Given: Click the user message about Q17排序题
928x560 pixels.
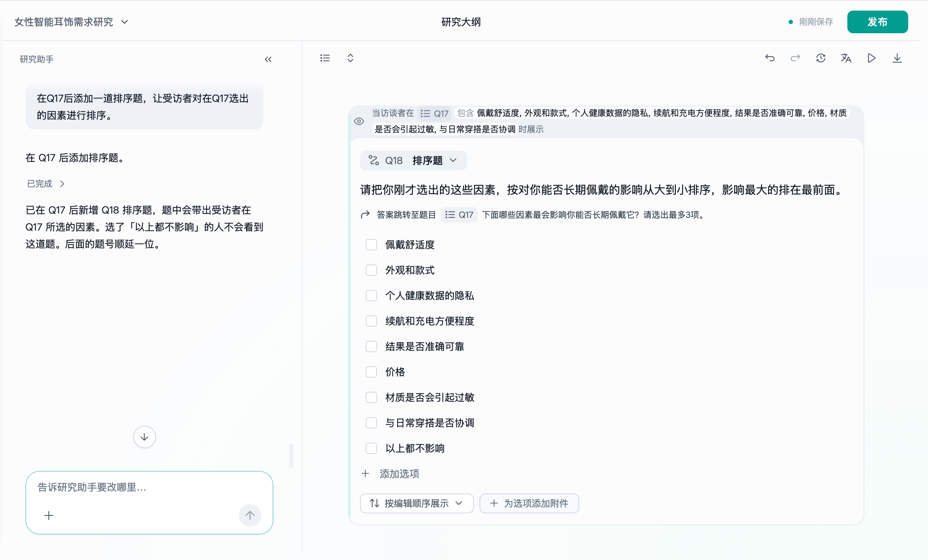Looking at the screenshot, I should 144,107.
